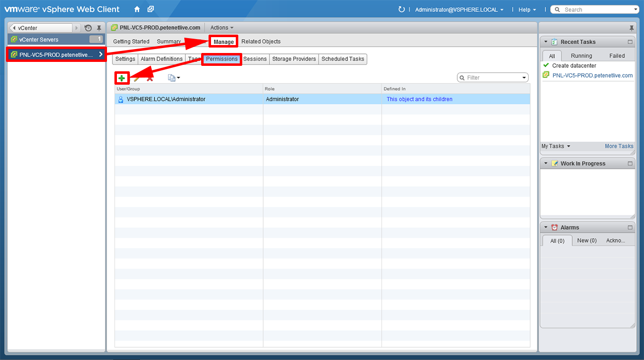Show Failed tasks in Recent Tasks
This screenshot has height=360, width=644.
(617, 55)
